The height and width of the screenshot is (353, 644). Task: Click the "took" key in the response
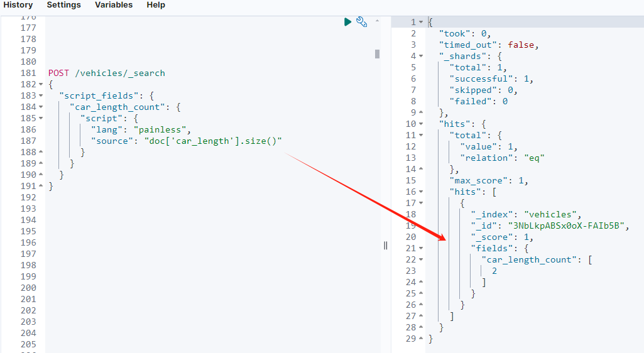(x=455, y=34)
